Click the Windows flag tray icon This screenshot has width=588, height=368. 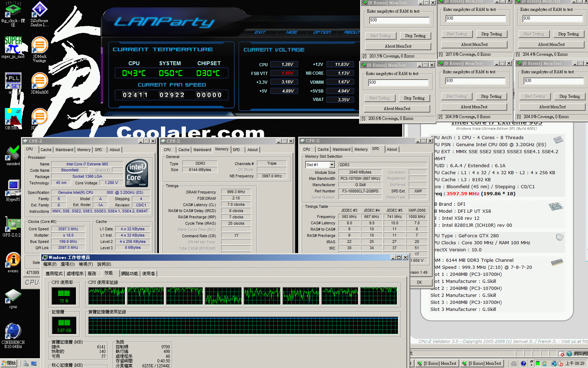point(544,363)
